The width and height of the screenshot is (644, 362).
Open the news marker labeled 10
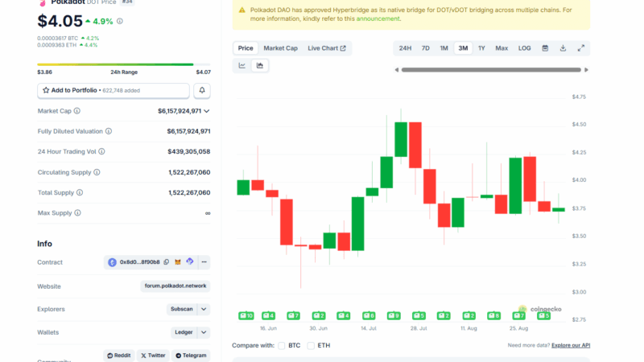click(246, 315)
